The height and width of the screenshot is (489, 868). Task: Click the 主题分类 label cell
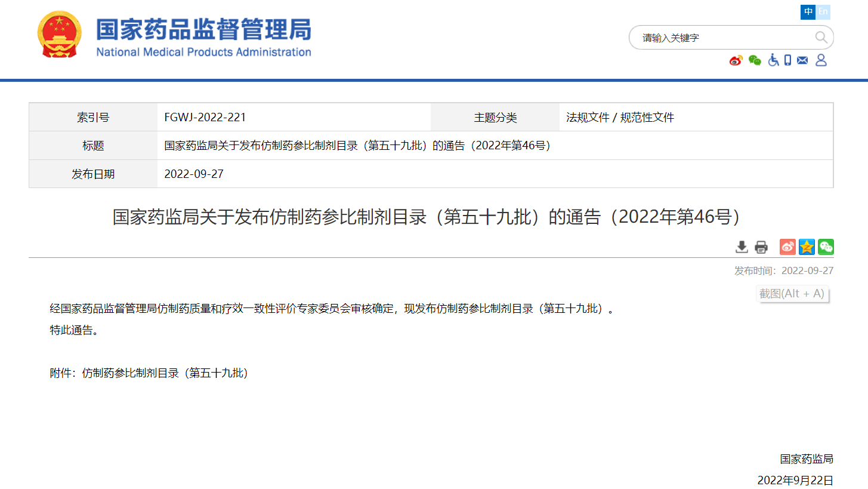tap(495, 118)
